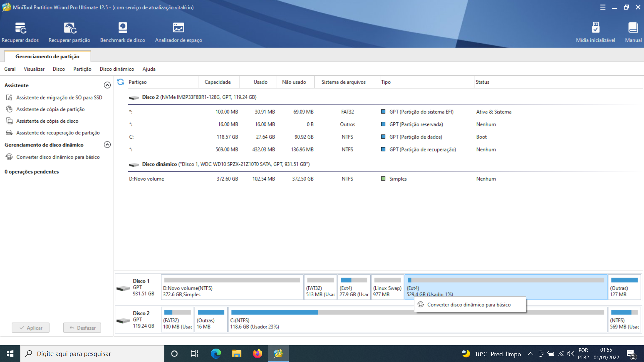
Task: Select Ext4 529.4 GB block on Disco 1
Action: point(506,287)
